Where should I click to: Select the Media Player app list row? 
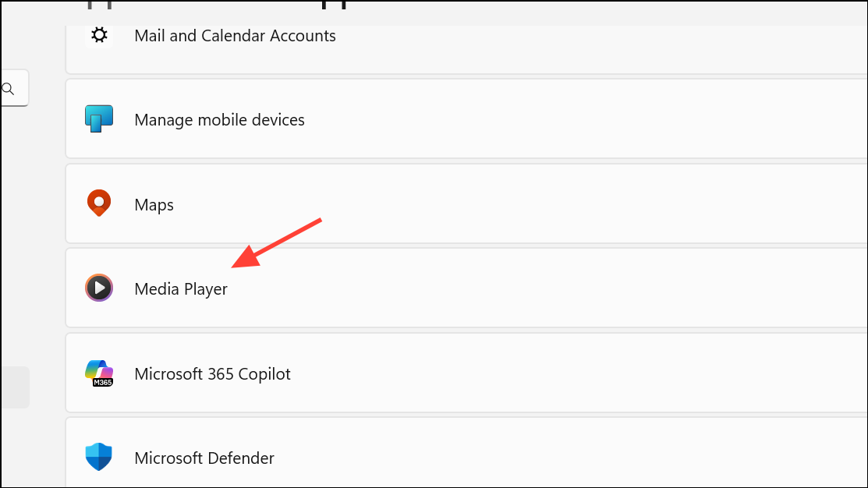pos(466,288)
